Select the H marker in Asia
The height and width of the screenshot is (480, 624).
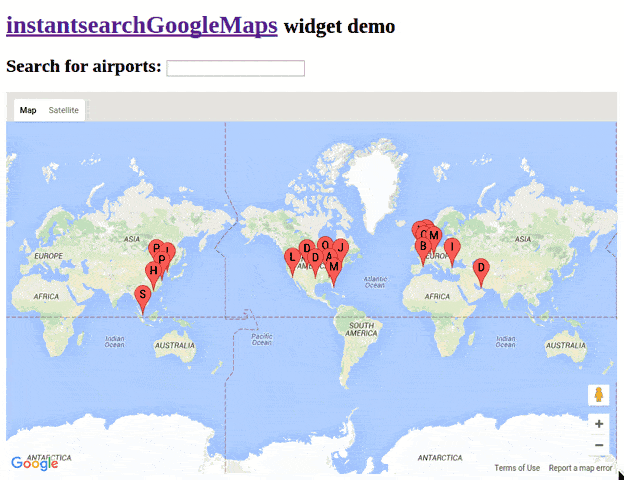[153, 271]
